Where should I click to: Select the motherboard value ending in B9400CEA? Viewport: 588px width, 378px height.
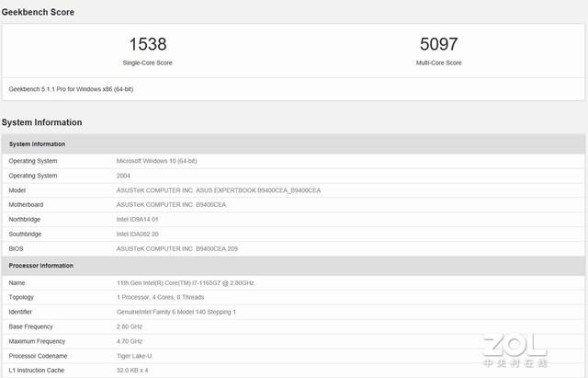pos(172,204)
